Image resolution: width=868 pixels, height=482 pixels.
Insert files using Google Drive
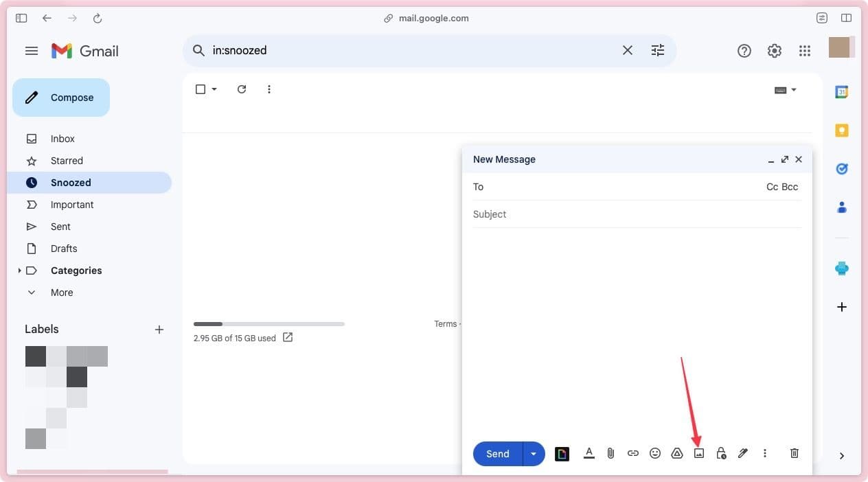(676, 453)
